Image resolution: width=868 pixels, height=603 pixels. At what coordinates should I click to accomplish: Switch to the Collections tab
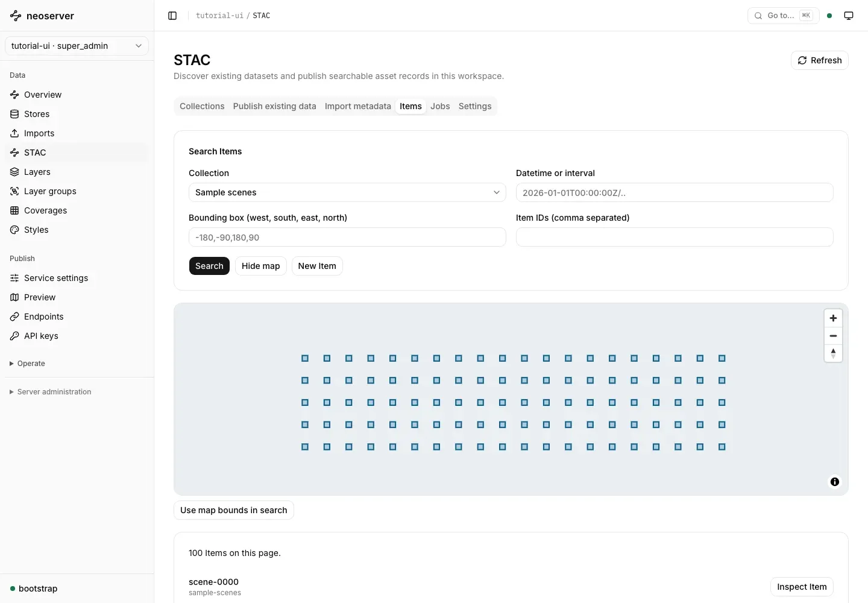tap(202, 106)
